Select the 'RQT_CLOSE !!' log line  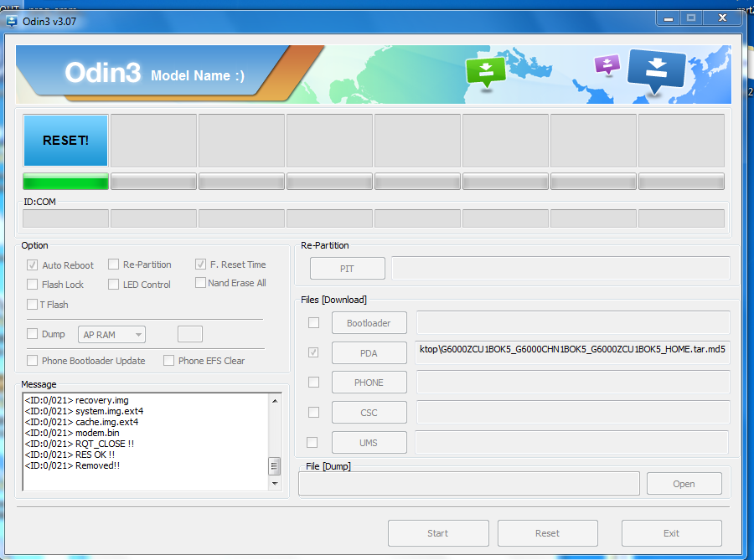point(80,444)
